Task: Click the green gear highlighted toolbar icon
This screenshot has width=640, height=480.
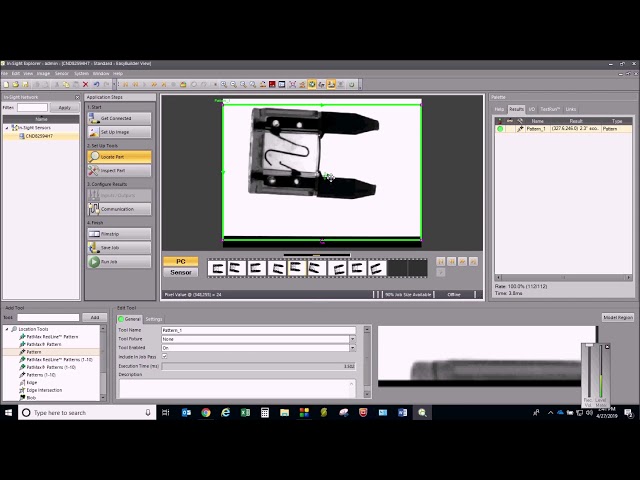Action: point(312,84)
